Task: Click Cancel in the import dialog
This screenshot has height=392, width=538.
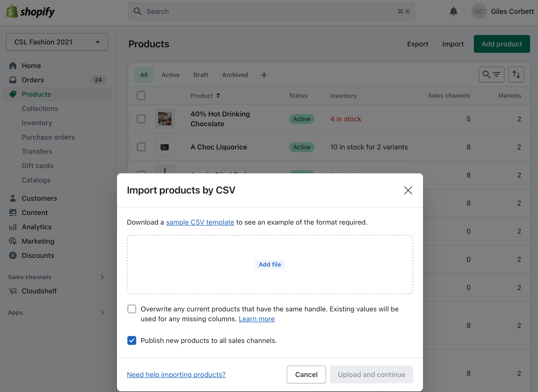Action: click(x=306, y=374)
